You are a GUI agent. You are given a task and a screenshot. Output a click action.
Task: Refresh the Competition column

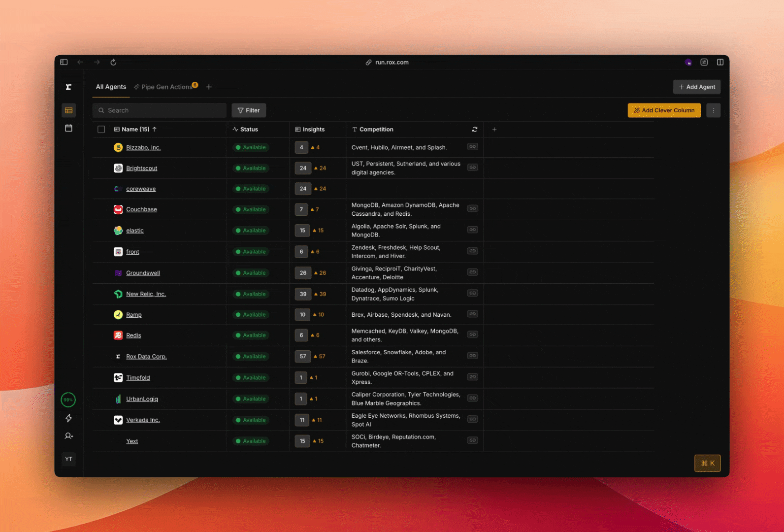tap(475, 130)
